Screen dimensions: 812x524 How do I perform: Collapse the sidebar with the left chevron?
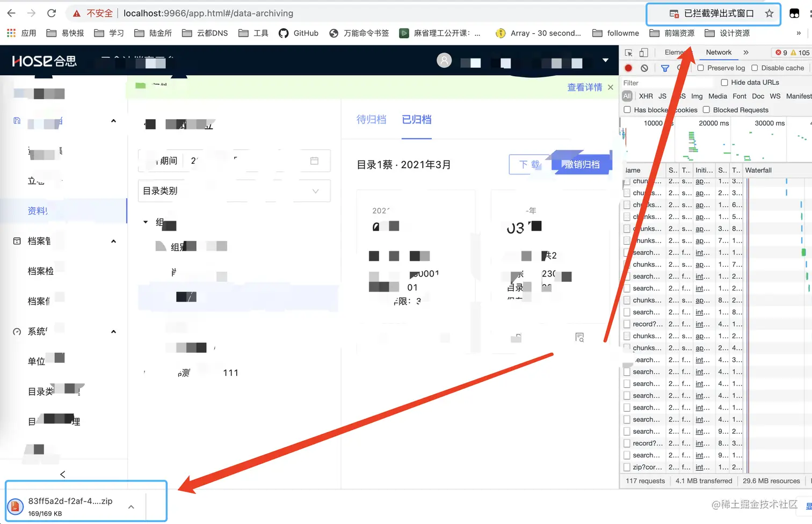click(x=63, y=474)
